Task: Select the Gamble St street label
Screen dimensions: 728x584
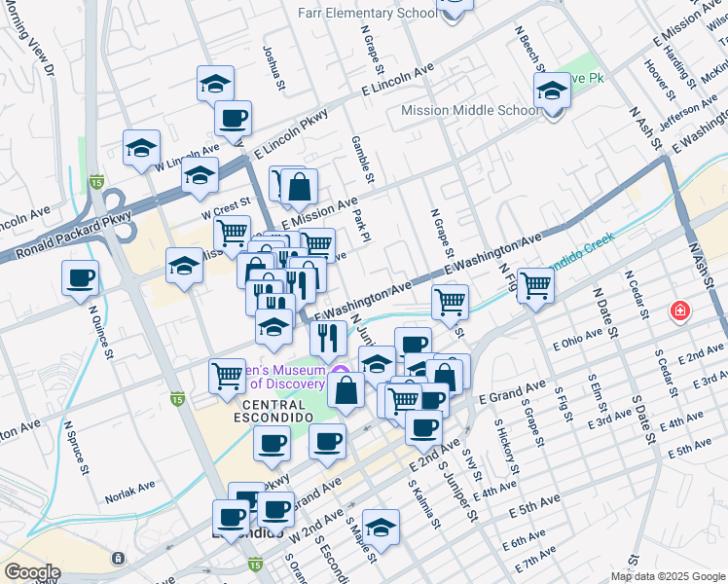Action: point(363,160)
